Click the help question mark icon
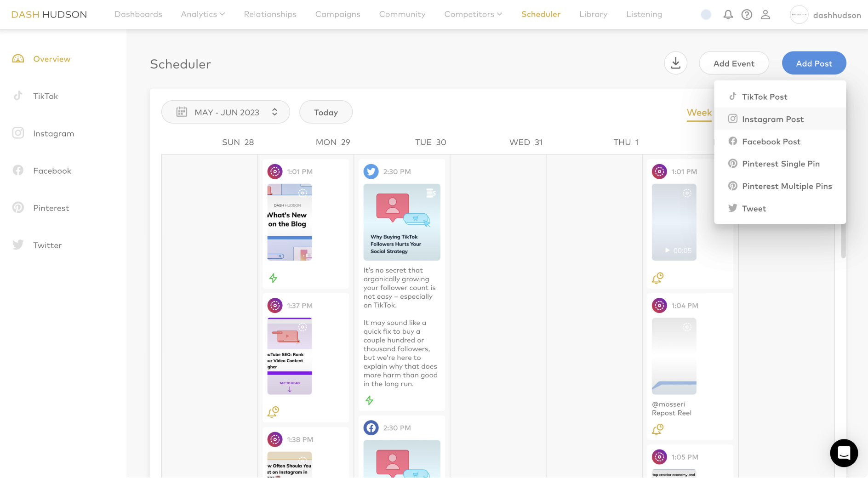Image resolution: width=868 pixels, height=478 pixels. (x=747, y=14)
